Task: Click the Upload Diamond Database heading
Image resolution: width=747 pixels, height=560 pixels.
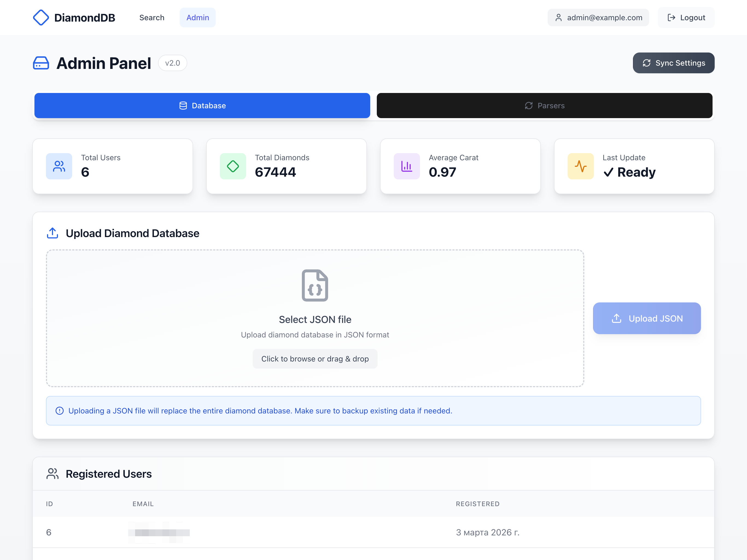Action: point(132,234)
